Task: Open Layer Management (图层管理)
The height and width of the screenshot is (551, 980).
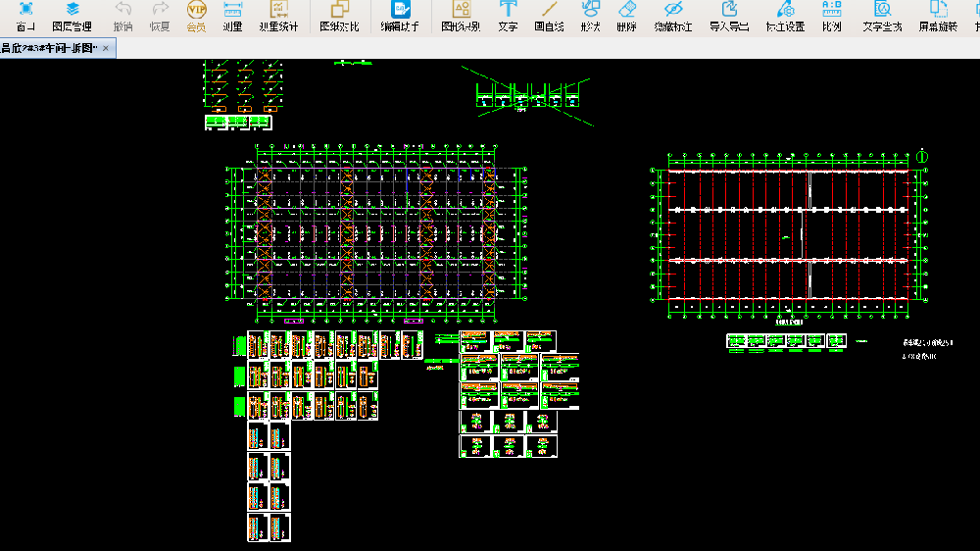Action: tap(72, 16)
